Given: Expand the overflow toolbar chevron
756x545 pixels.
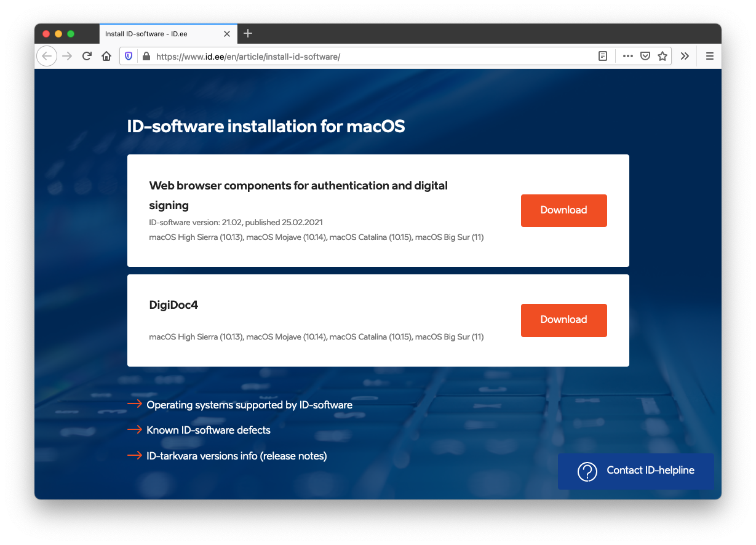Looking at the screenshot, I should click(685, 56).
